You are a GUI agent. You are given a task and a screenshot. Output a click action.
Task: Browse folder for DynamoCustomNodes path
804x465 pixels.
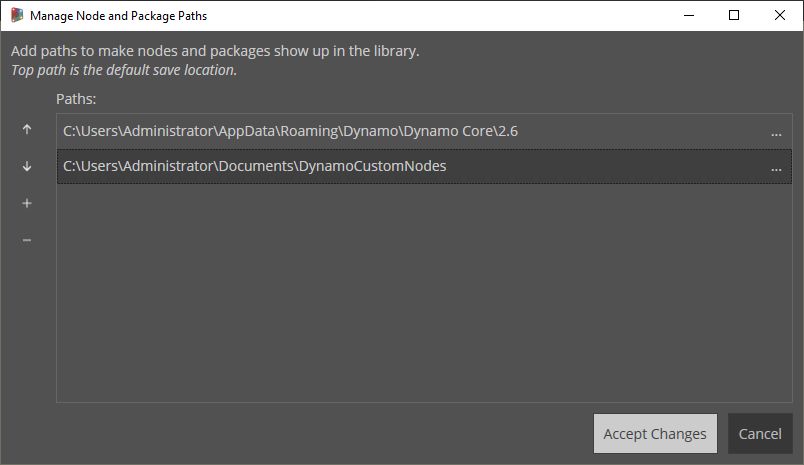pyautogui.click(x=776, y=167)
